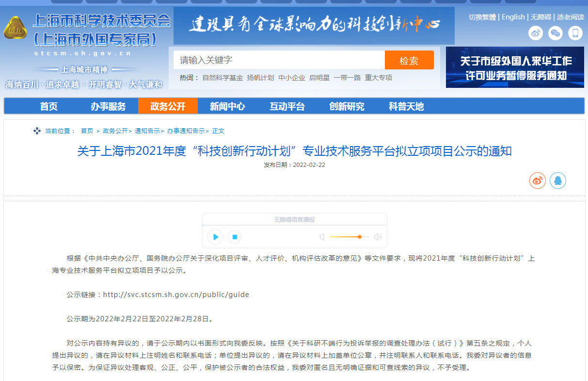Screen dimensions: 588x381
Task: Switch to traditional Chinese (切換繁體)
Action: tap(482, 17)
